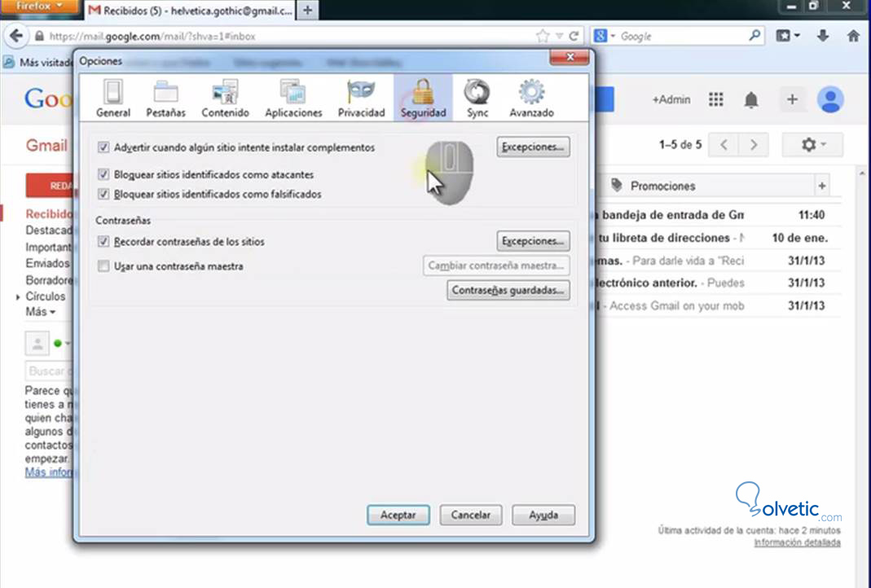Open Contraseñas guardadas list
The width and height of the screenshot is (871, 588).
(x=508, y=290)
